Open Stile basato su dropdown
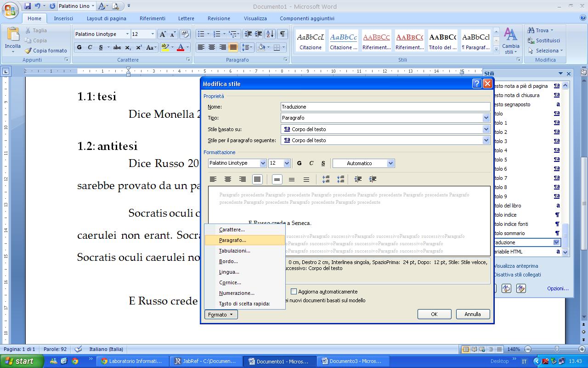Image resolution: width=588 pixels, height=368 pixels. click(486, 129)
